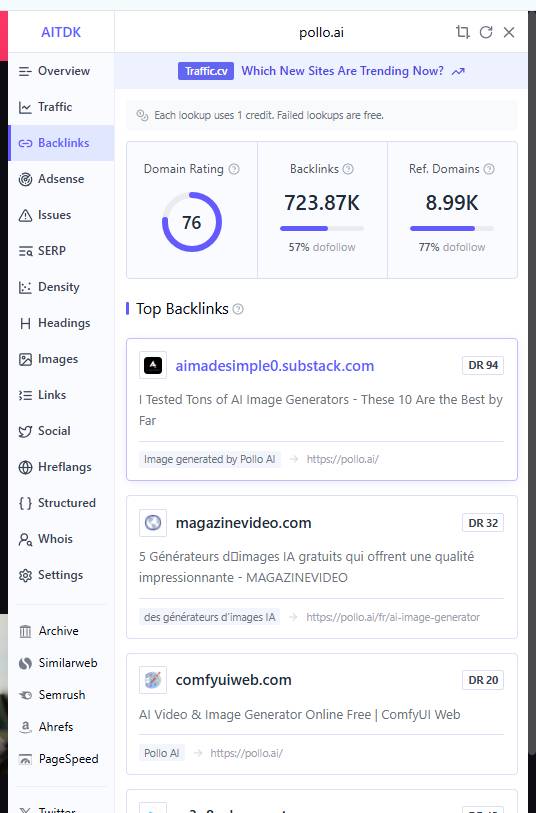Click the Traffic.cv badge

coord(206,71)
